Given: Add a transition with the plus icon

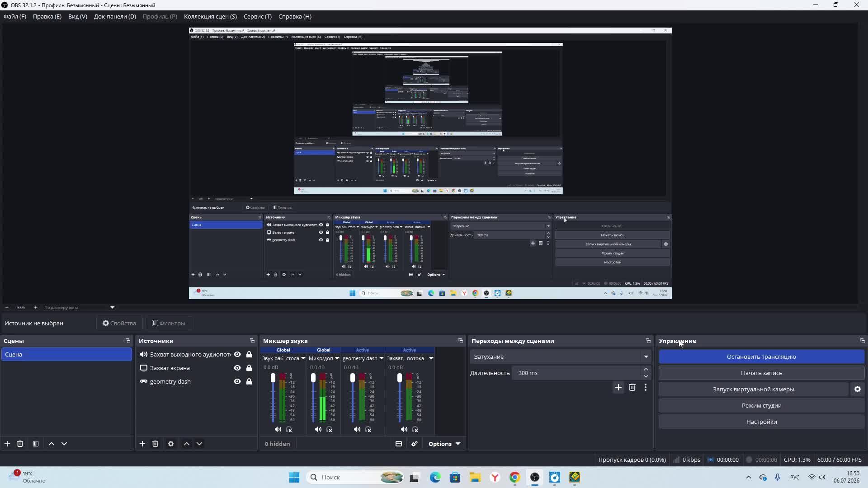Looking at the screenshot, I should (x=618, y=387).
